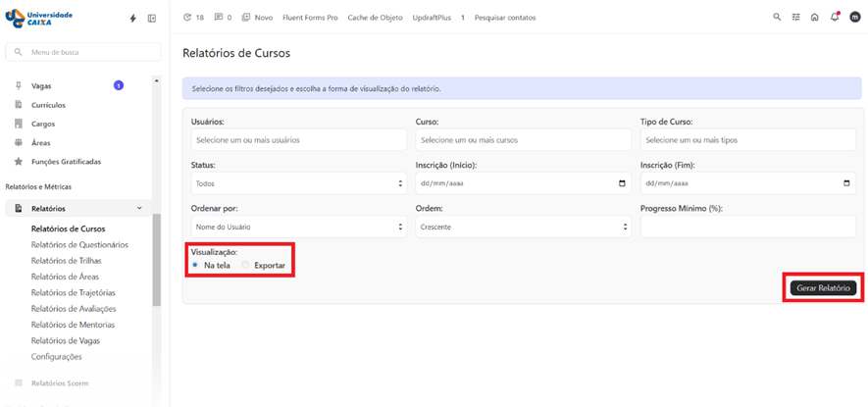Click the Gerar Relatório button
This screenshot has height=407, width=868.
823,288
